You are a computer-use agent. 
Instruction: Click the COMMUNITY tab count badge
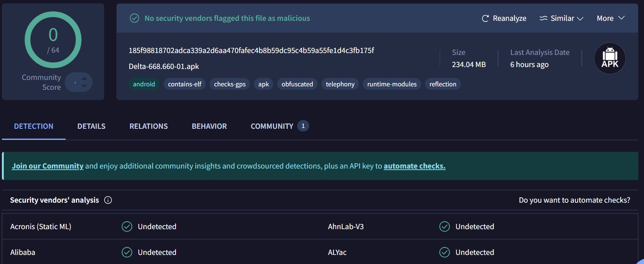pos(303,126)
